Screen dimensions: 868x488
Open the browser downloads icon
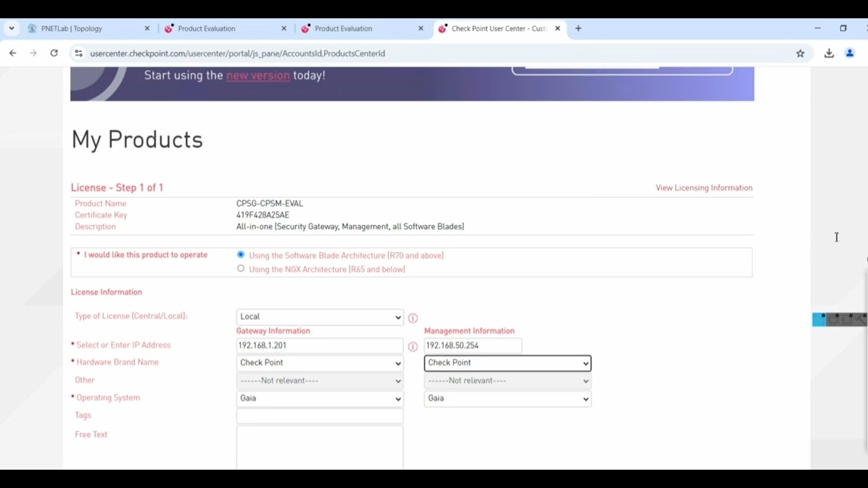829,53
